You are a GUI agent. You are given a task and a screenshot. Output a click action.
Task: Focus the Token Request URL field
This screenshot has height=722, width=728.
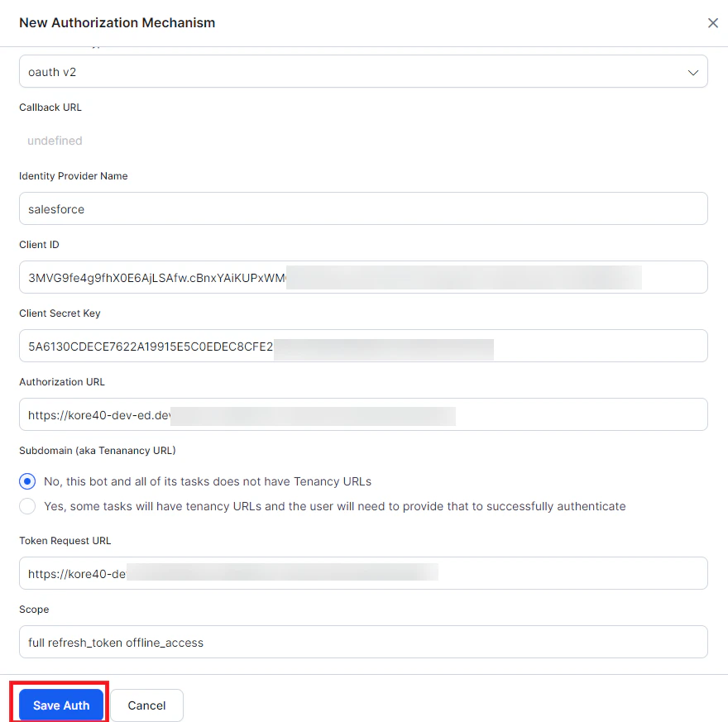pyautogui.click(x=364, y=573)
